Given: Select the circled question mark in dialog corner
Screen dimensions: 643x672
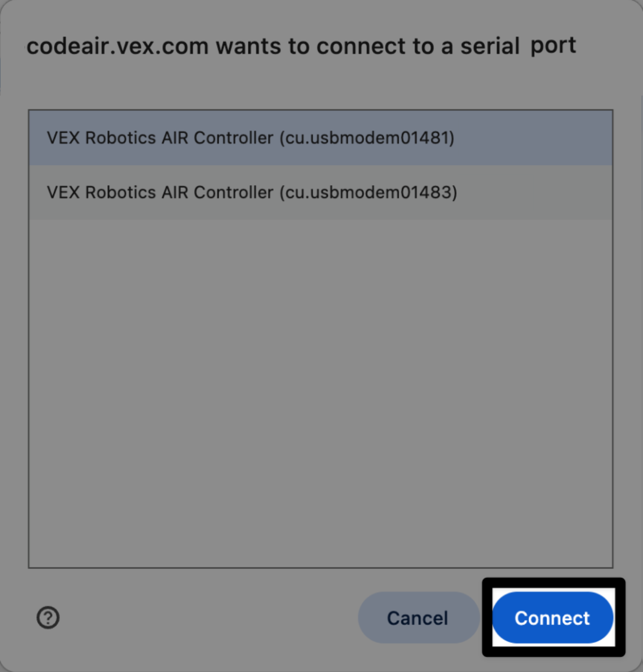Looking at the screenshot, I should (48, 617).
